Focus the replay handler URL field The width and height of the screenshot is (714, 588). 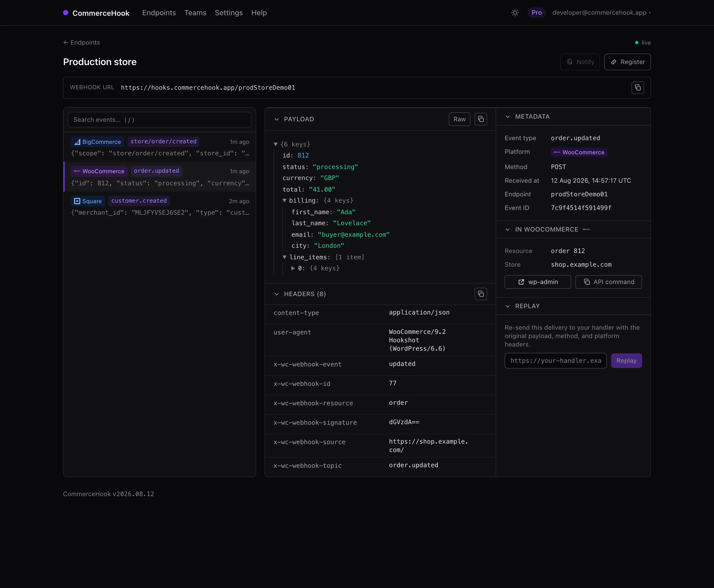pos(555,361)
